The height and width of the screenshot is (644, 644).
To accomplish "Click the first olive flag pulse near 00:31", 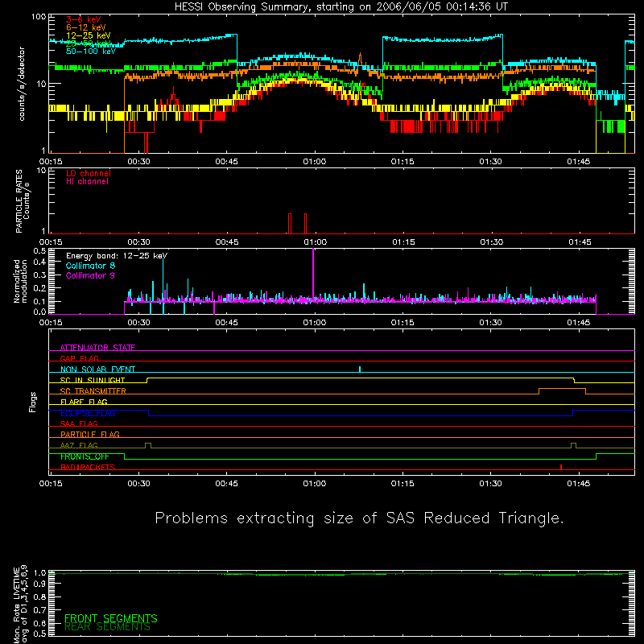I will (x=148, y=445).
